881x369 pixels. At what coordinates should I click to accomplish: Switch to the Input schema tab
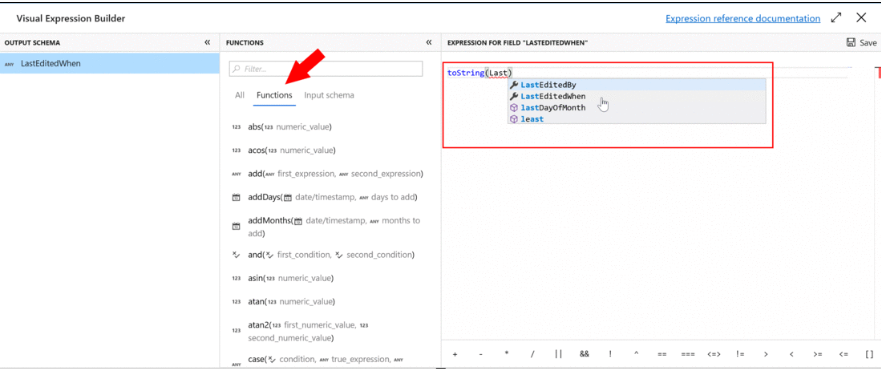[329, 95]
